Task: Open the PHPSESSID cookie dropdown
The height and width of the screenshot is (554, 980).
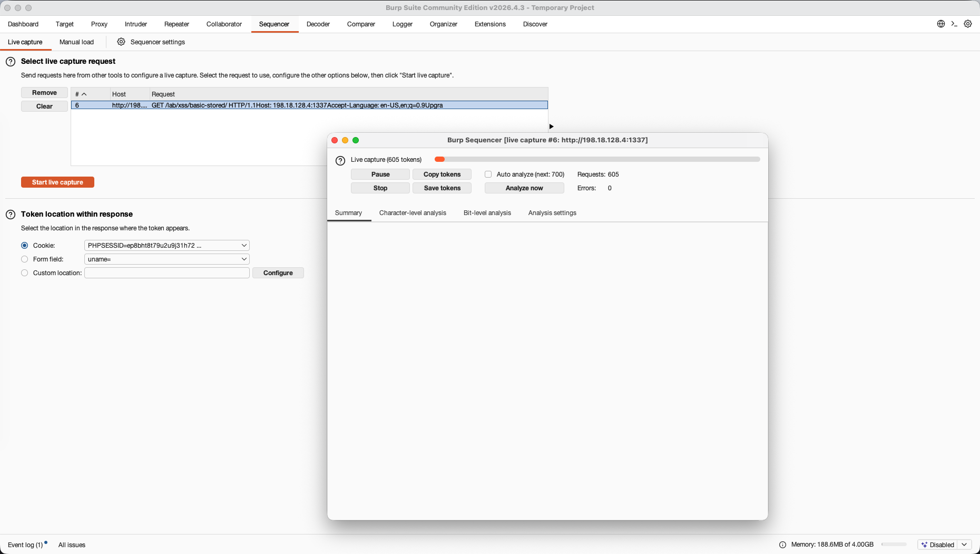Action: click(167, 245)
